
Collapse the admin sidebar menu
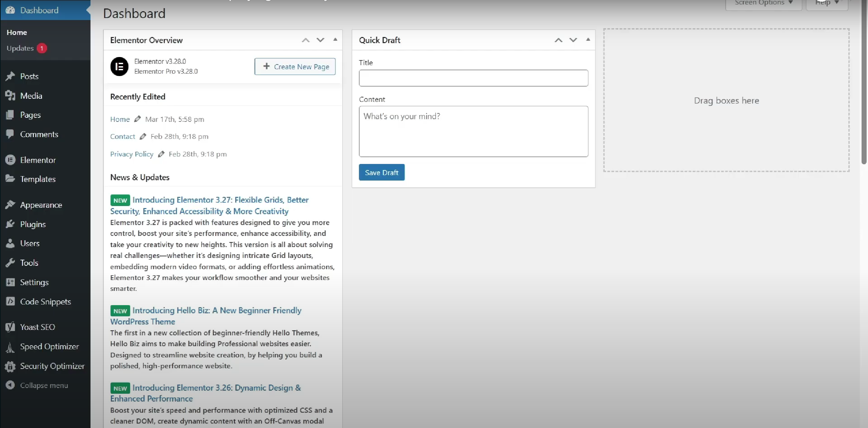click(43, 385)
